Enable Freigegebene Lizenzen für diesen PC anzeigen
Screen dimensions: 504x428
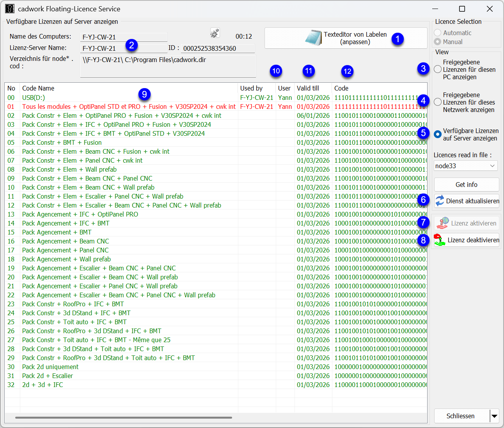[x=438, y=69]
